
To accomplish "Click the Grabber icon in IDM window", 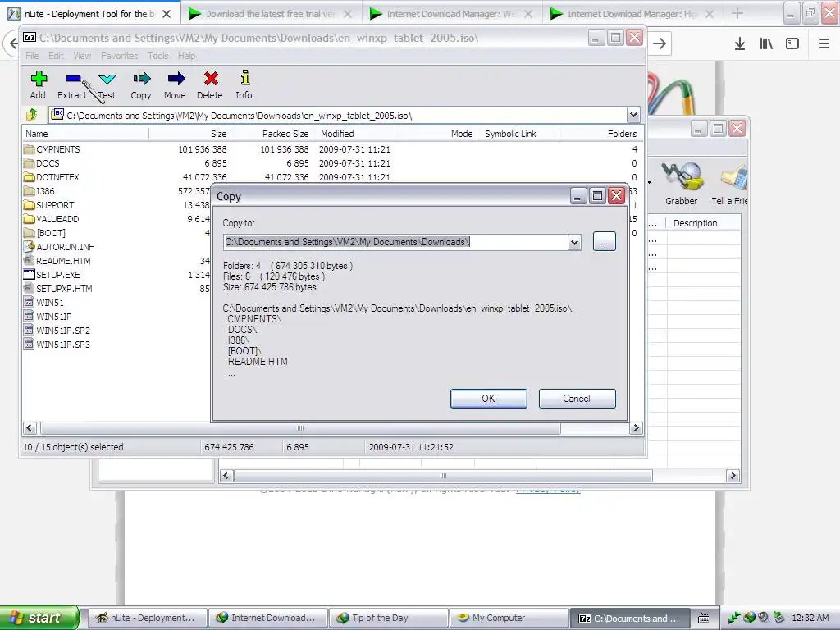I will [x=682, y=177].
